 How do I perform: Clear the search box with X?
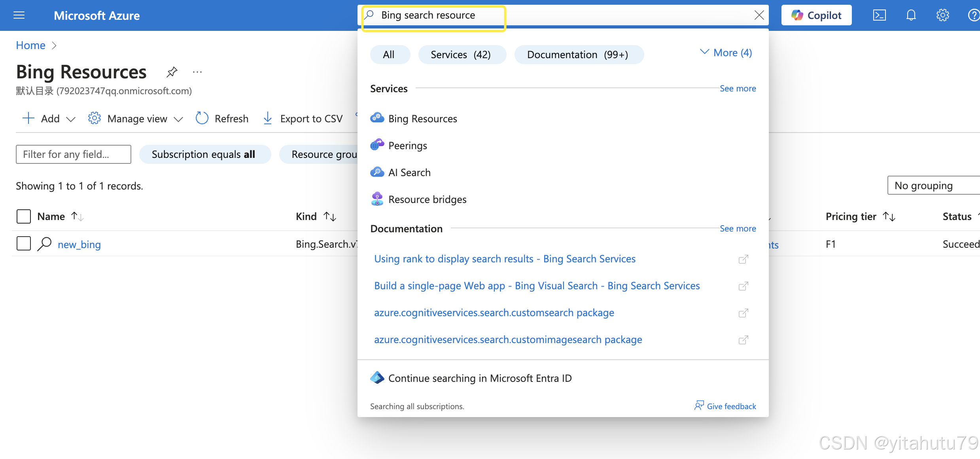click(759, 15)
